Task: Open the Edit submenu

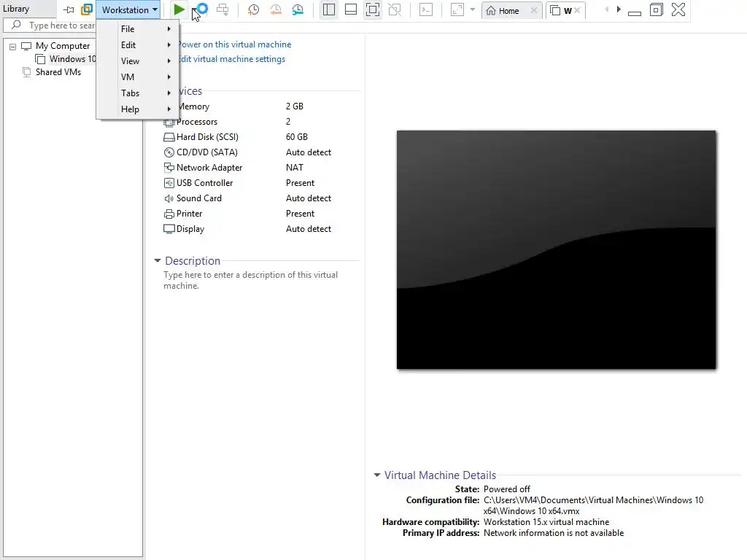Action: click(x=138, y=45)
